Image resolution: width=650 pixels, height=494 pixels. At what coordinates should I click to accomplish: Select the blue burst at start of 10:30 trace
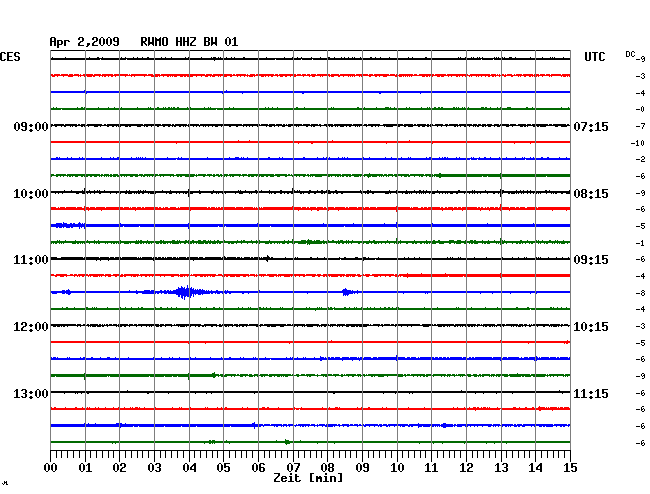click(68, 225)
